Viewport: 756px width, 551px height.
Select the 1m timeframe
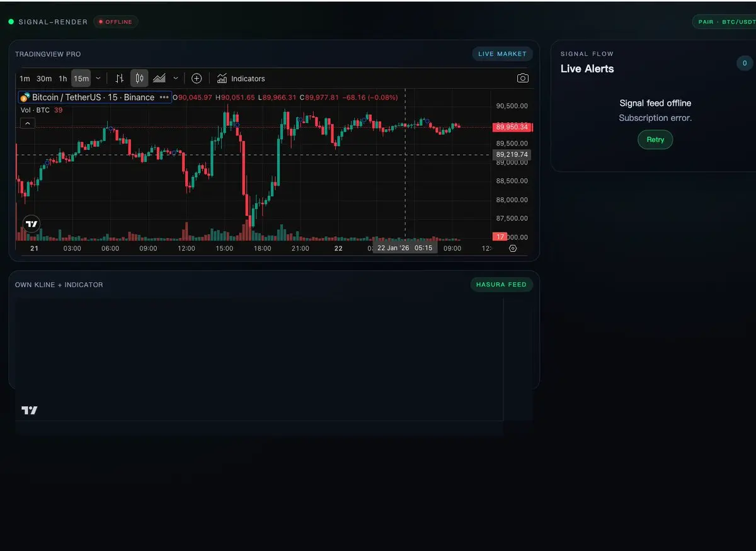[x=25, y=79]
